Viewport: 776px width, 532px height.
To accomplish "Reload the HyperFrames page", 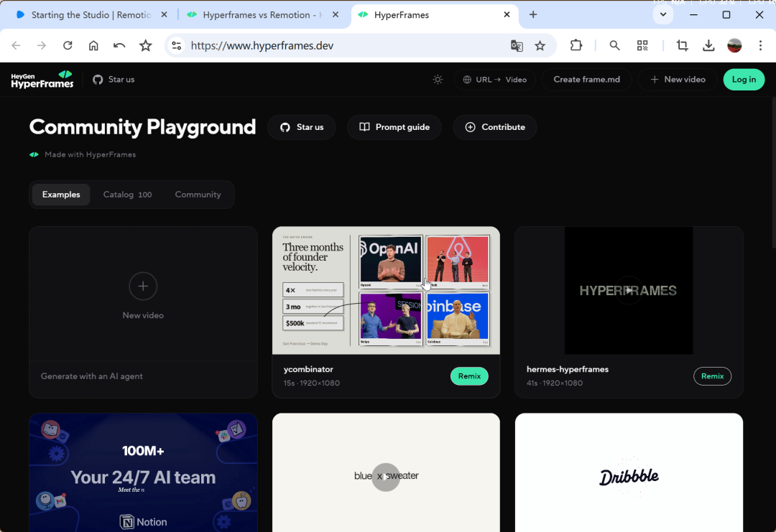I will click(68, 45).
